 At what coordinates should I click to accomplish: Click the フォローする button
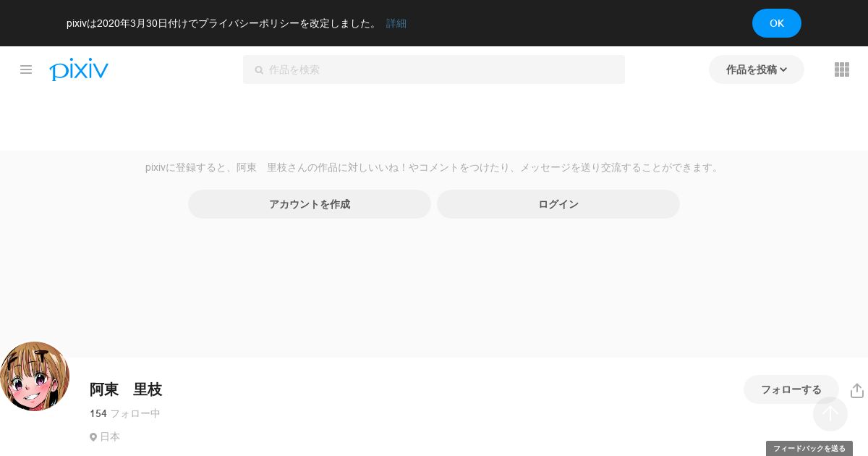[791, 389]
